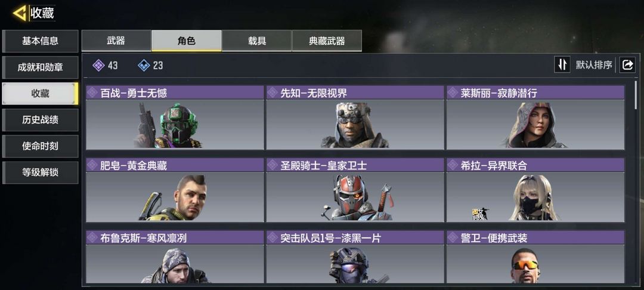Select 历史战绩 from the sidebar

click(x=41, y=120)
